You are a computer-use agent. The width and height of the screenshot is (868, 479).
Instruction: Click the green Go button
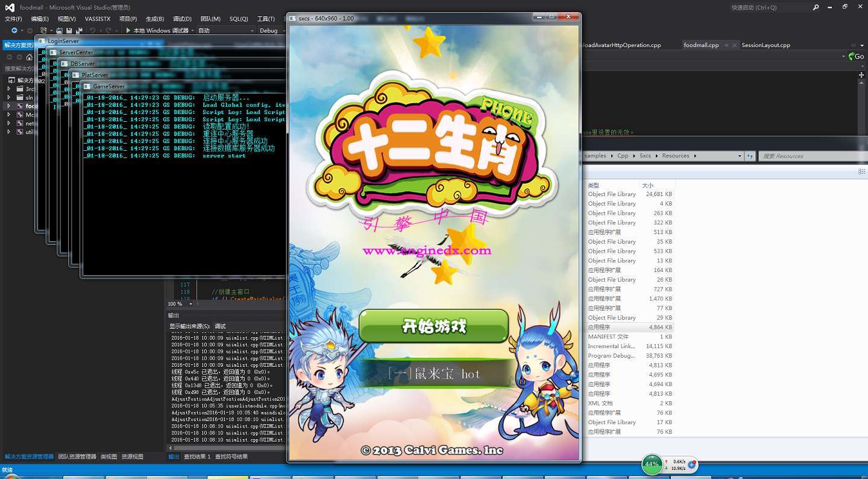click(856, 56)
